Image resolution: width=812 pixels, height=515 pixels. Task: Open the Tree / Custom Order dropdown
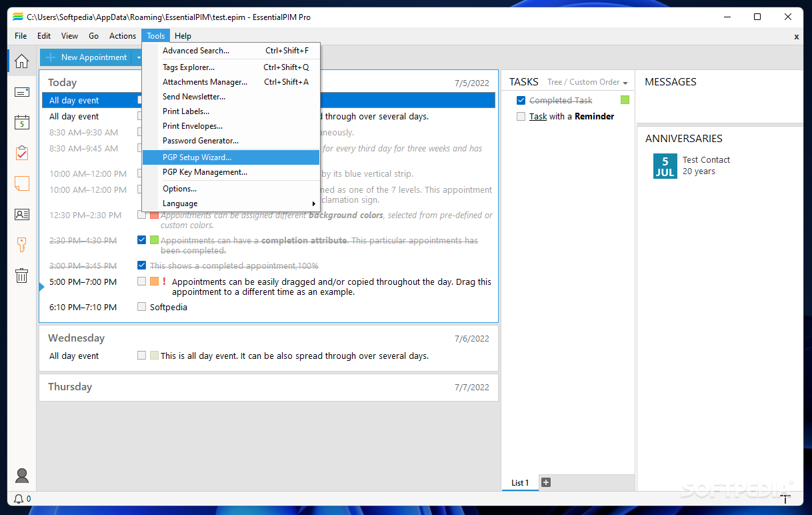(587, 82)
